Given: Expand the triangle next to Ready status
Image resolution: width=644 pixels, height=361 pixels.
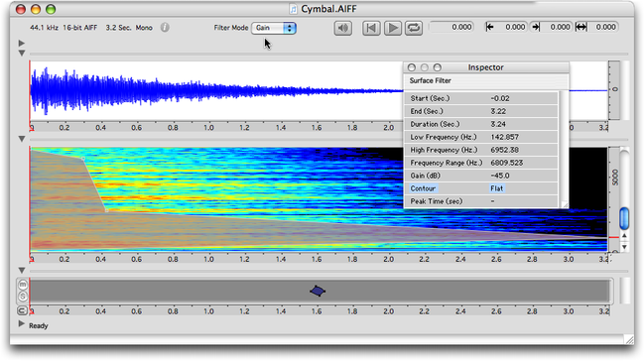Looking at the screenshot, I should point(22,324).
